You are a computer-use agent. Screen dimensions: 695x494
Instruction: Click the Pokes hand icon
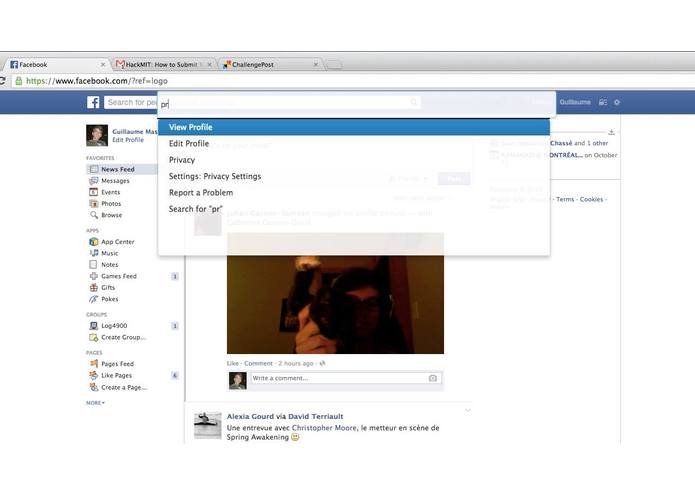[94, 299]
